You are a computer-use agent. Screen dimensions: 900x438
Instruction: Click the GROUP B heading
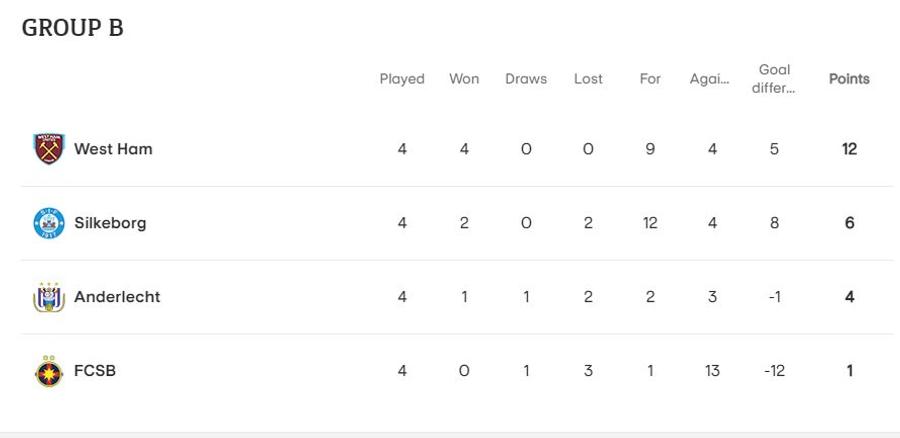point(72,28)
